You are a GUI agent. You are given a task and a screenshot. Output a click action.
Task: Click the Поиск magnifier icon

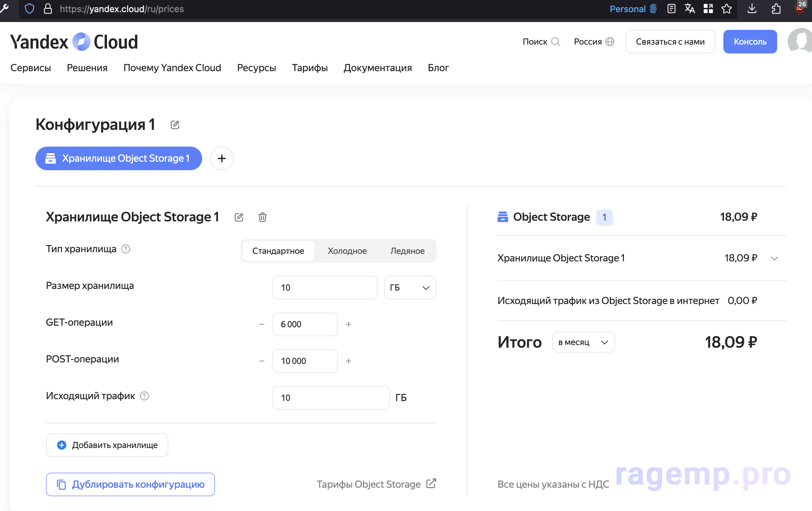[555, 41]
